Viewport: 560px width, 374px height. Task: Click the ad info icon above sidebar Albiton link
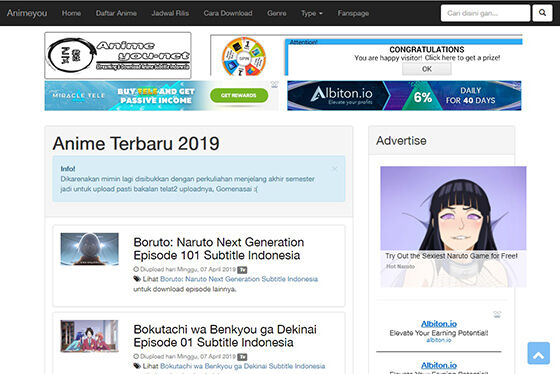point(497,314)
